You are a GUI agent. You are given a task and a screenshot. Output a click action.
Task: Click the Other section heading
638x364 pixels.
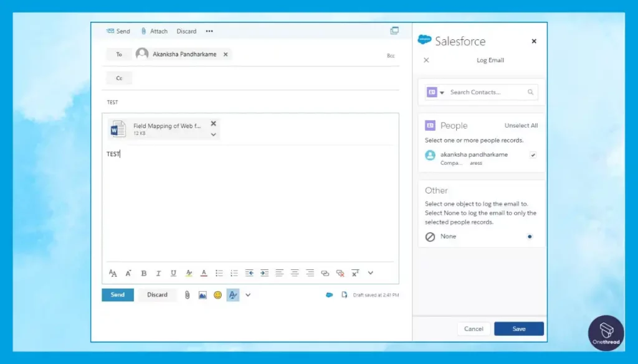(436, 190)
